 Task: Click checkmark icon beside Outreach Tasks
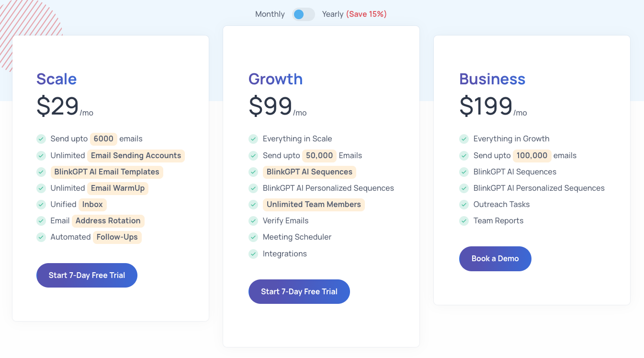point(464,205)
